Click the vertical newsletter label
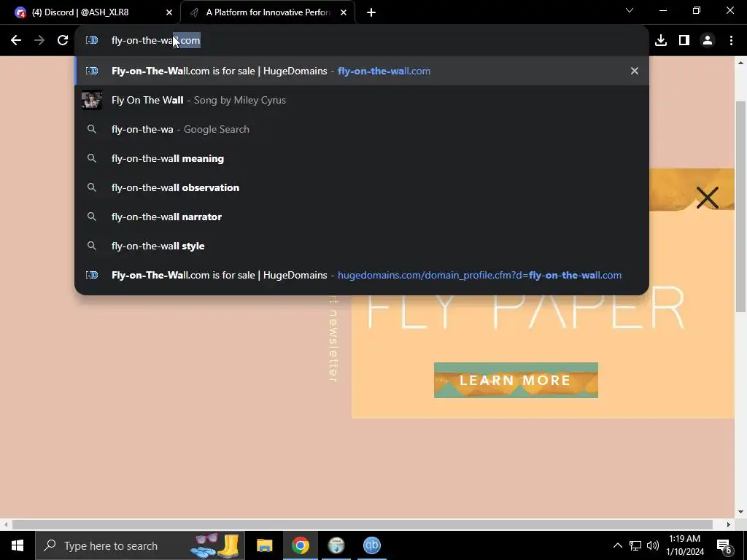 pos(333,339)
